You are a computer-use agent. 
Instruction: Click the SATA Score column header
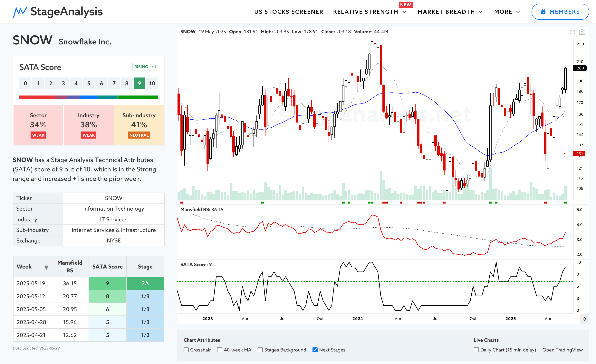click(x=107, y=267)
